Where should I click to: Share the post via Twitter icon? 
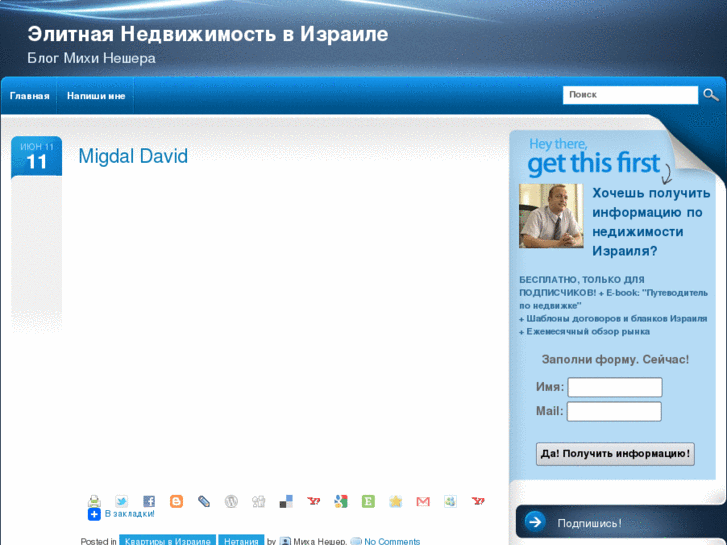coord(121,501)
